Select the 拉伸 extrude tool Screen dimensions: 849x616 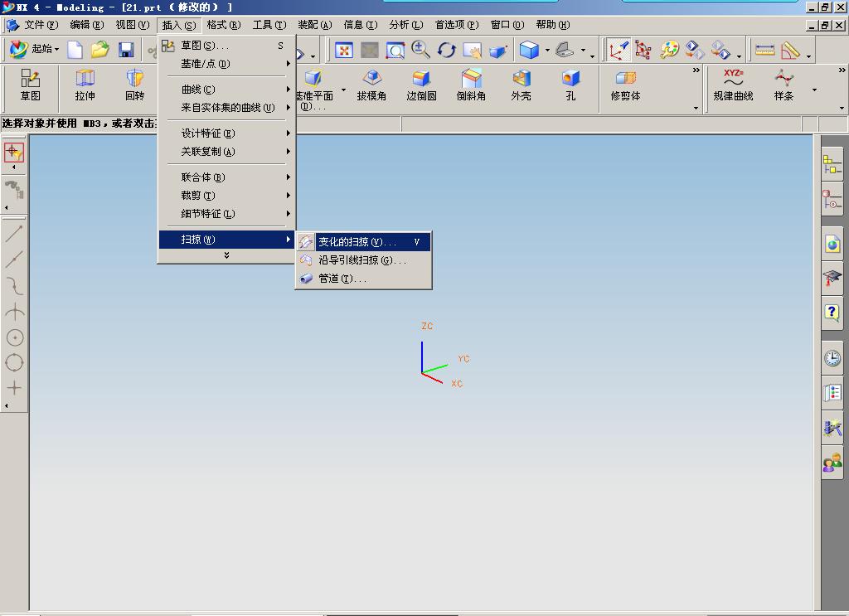[x=85, y=85]
